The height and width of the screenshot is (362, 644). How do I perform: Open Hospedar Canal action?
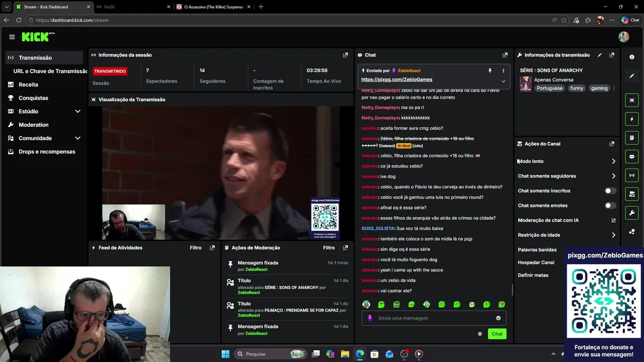point(536,262)
